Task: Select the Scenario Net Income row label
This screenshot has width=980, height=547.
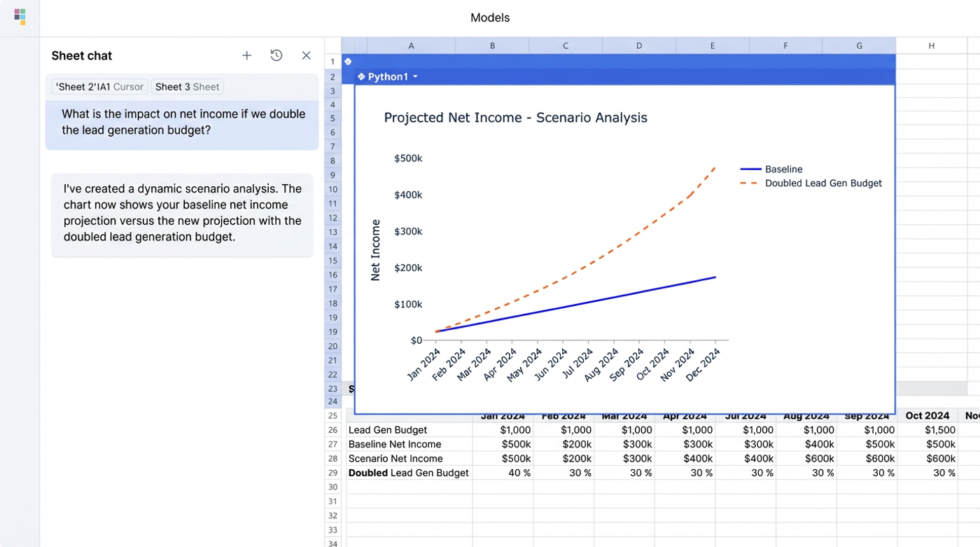Action: coord(395,459)
